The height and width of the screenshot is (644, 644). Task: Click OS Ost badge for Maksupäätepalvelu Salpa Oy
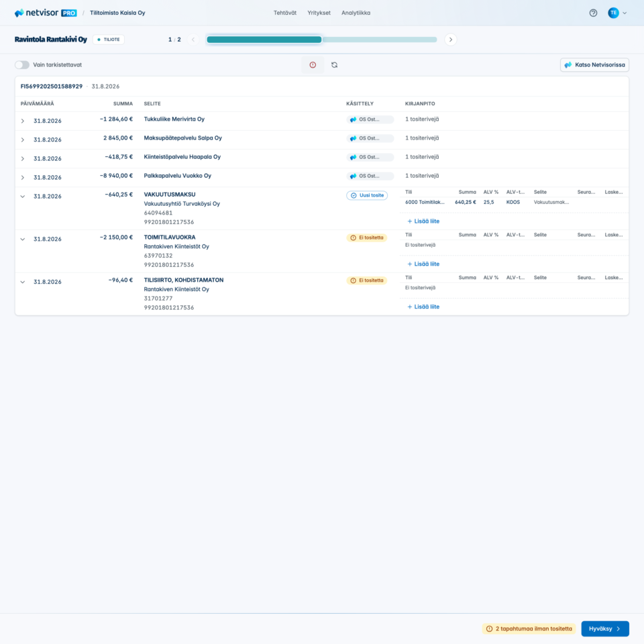(x=370, y=138)
